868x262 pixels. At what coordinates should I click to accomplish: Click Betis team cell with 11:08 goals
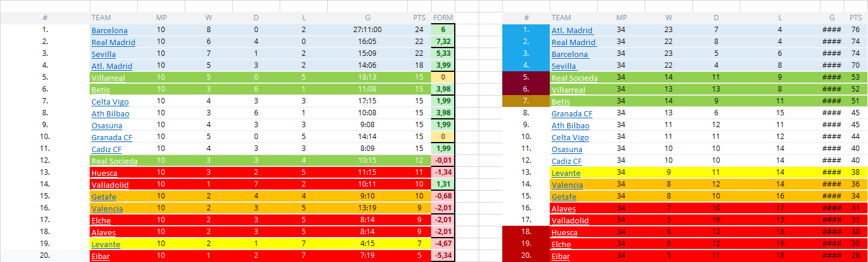[113, 90]
